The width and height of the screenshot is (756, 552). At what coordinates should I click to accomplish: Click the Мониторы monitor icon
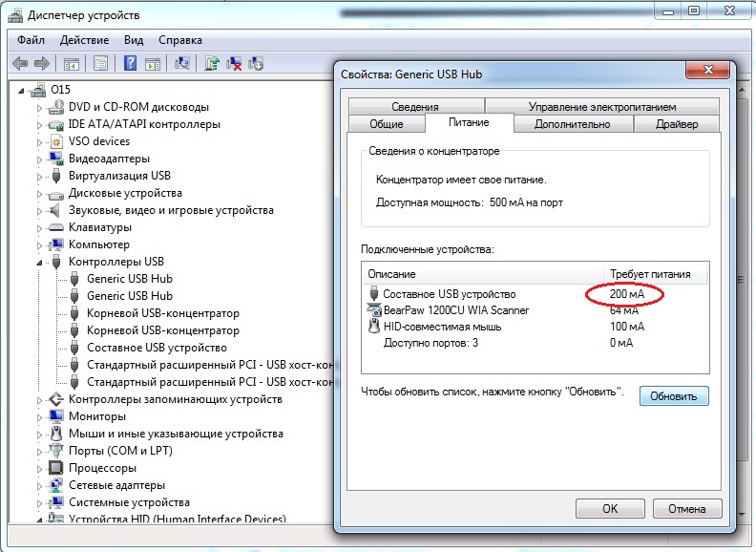click(56, 416)
